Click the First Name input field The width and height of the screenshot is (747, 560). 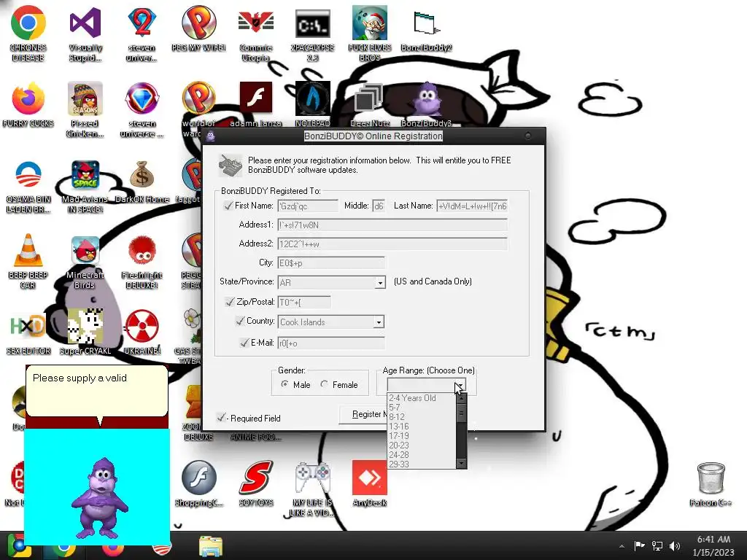pyautogui.click(x=308, y=206)
